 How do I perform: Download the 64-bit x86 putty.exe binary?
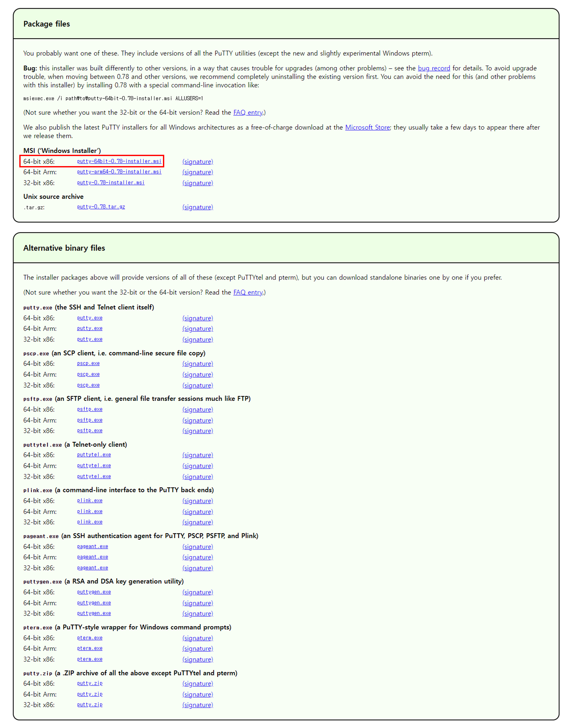pyautogui.click(x=89, y=318)
